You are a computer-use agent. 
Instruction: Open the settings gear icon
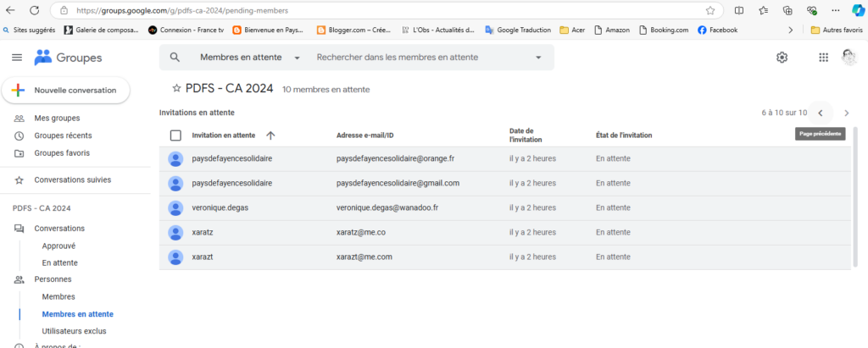pyautogui.click(x=782, y=58)
